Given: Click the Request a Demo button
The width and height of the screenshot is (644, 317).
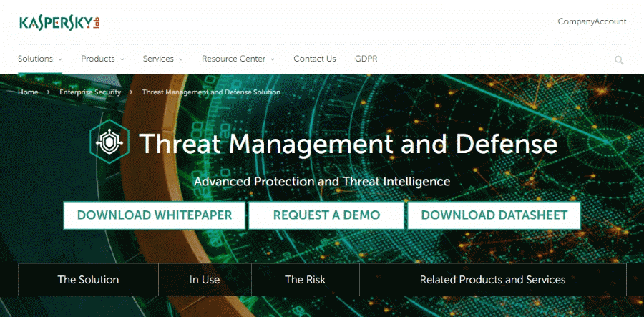Looking at the screenshot, I should (x=326, y=215).
